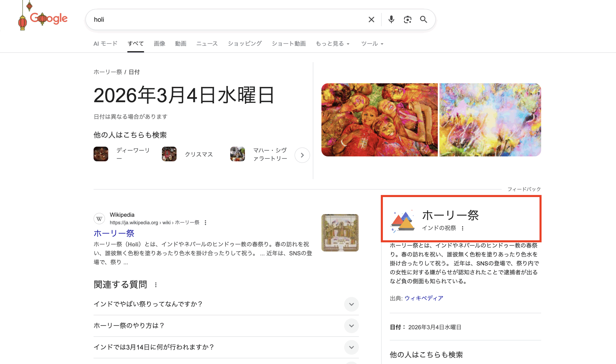This screenshot has height=364, width=616.
Task: Clear the search box with the X icon
Action: tap(371, 19)
